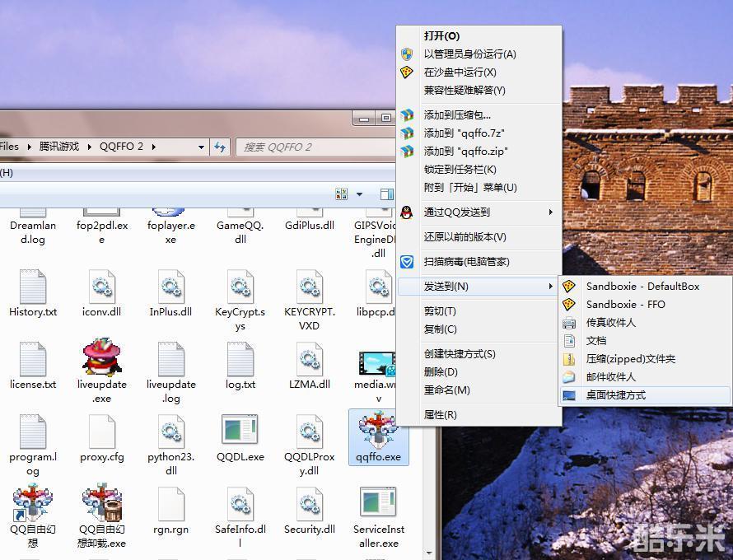This screenshot has height=560, width=733.
Task: Send to Sandboxie - FFO
Action: point(646,305)
